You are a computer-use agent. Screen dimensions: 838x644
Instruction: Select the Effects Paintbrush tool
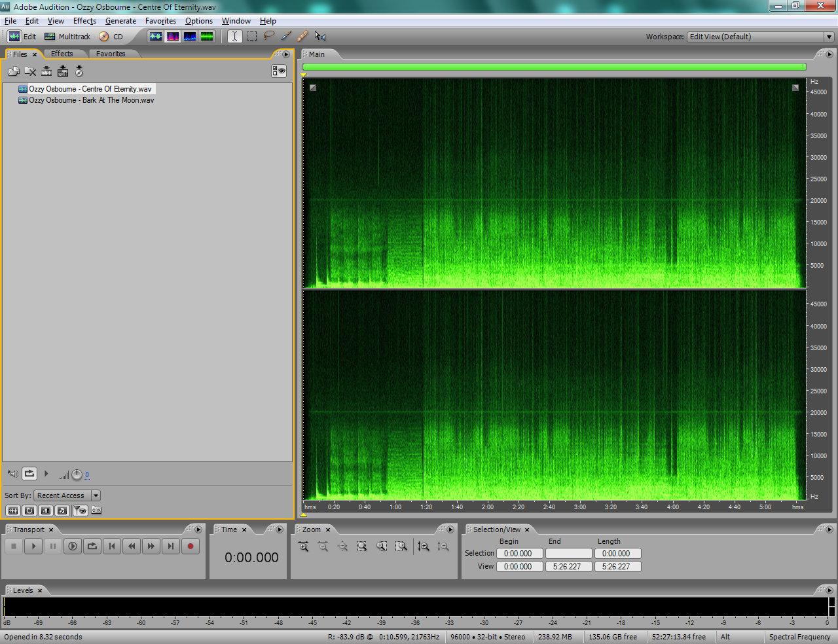coord(285,37)
